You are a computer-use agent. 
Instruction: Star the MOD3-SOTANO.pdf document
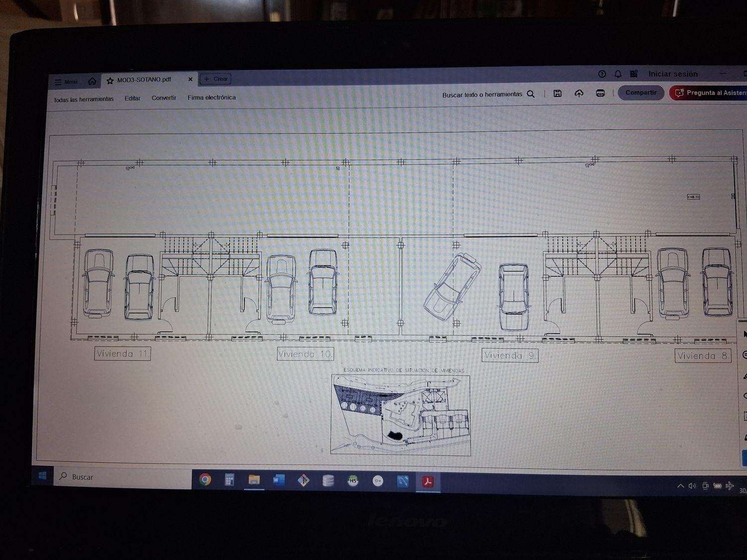110,81
